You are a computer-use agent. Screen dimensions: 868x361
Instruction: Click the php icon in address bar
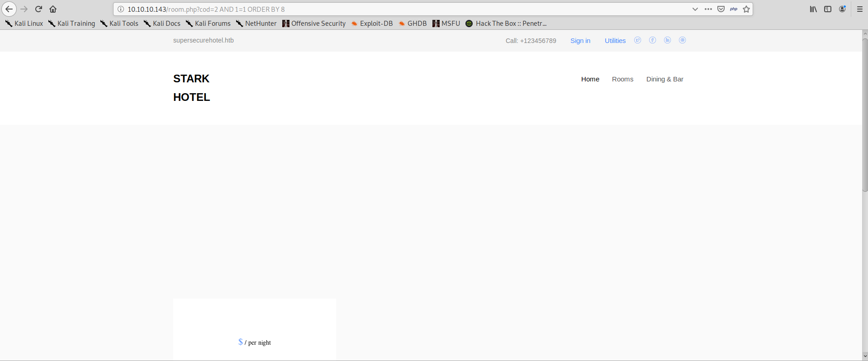point(734,9)
